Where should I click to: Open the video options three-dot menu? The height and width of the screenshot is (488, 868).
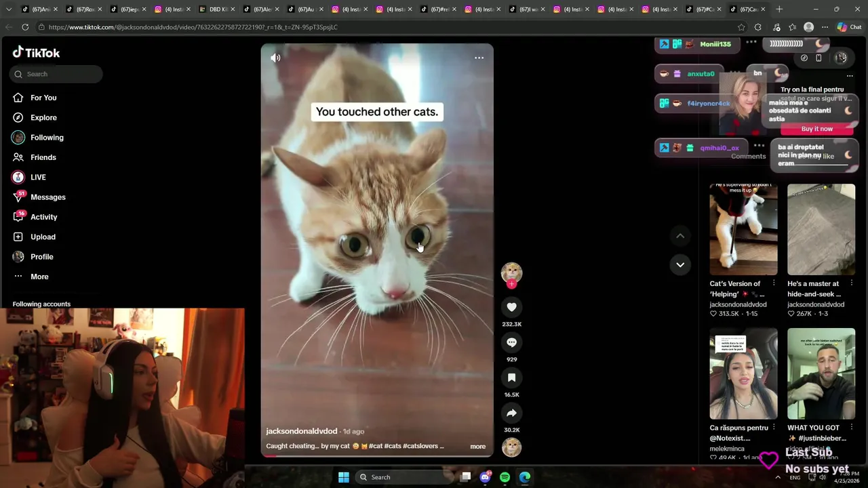point(479,58)
